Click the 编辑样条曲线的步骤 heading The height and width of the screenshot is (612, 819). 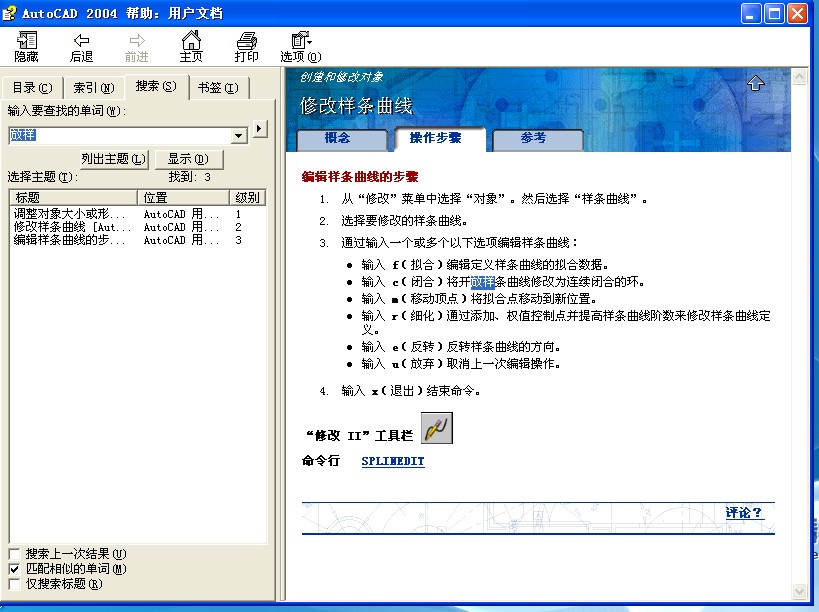360,177
